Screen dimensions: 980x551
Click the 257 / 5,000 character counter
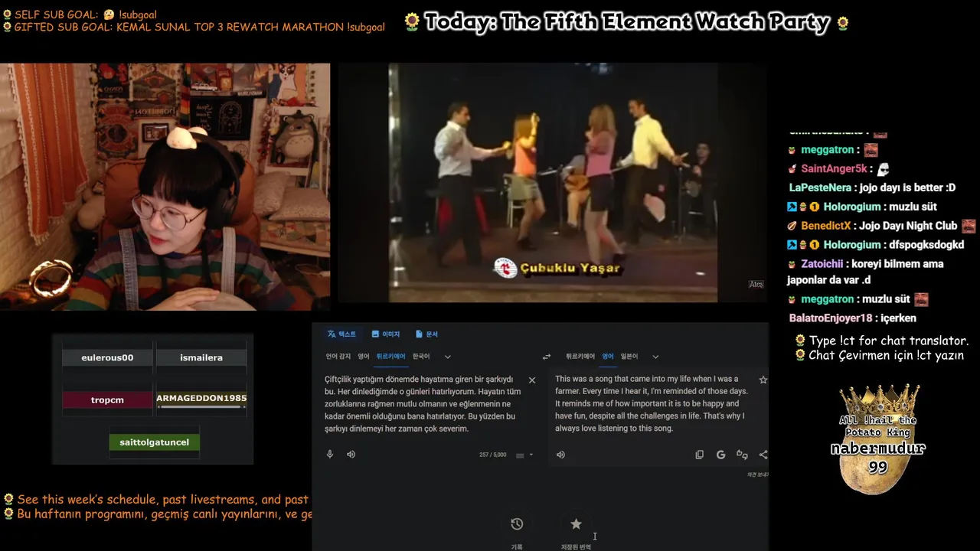[493, 455]
